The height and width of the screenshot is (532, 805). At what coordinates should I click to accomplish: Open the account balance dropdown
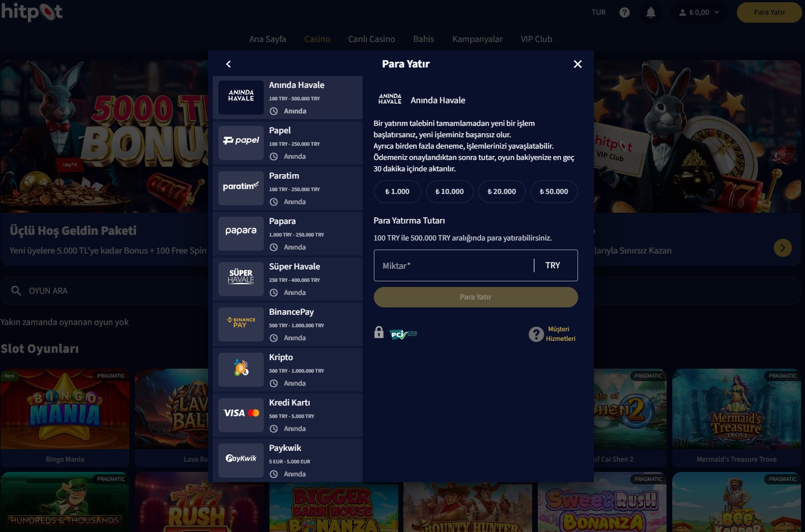699,12
